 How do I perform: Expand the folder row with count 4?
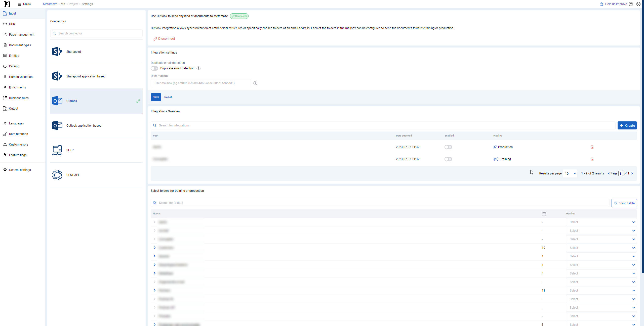point(155,273)
